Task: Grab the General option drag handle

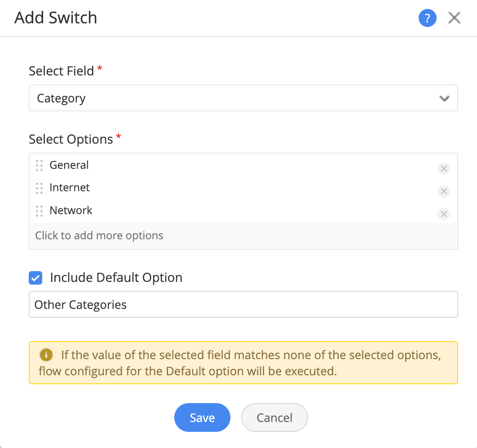Action: pos(39,165)
